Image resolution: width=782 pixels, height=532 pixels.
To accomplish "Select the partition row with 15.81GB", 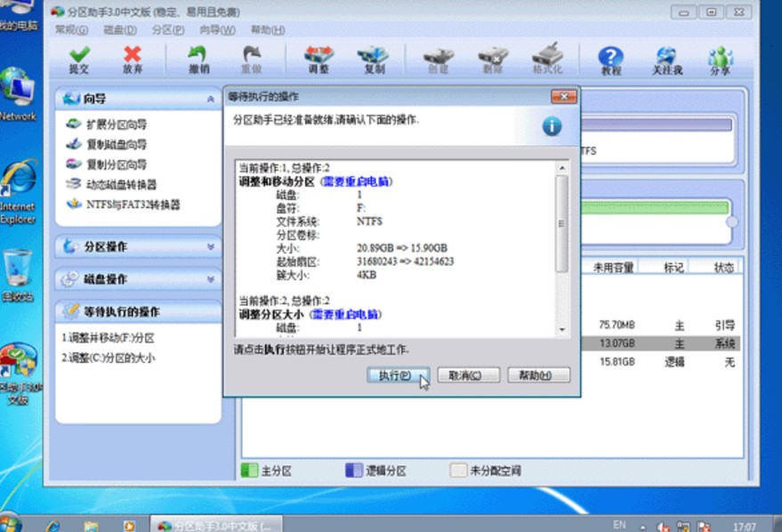I will pyautogui.click(x=660, y=361).
